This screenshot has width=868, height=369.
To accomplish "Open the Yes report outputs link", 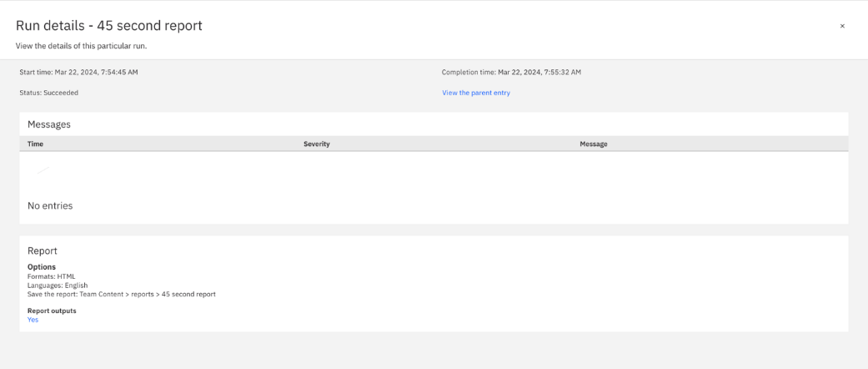I will pos(33,320).
